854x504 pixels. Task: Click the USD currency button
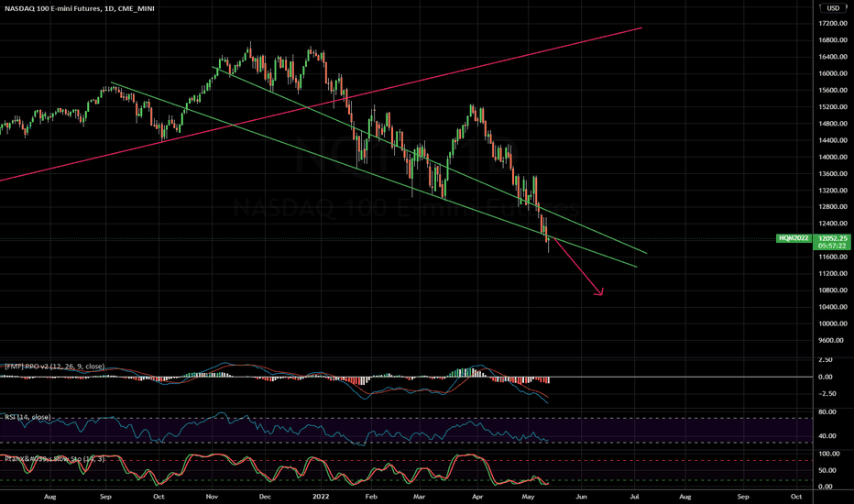833,8
